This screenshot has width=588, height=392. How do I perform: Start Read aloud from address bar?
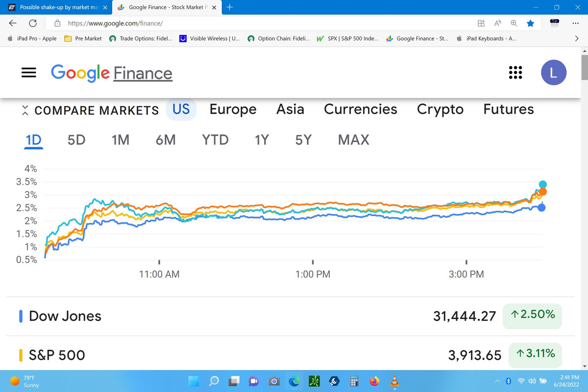click(x=497, y=23)
